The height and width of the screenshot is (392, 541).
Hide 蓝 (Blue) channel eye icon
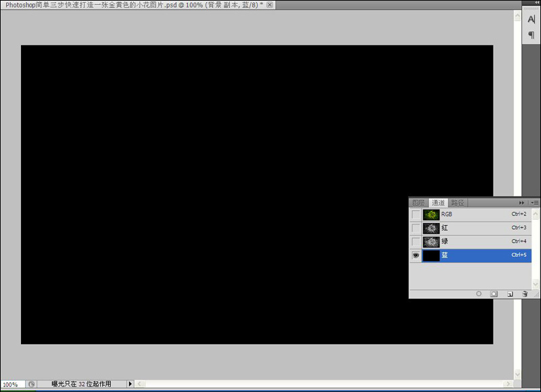tap(416, 255)
